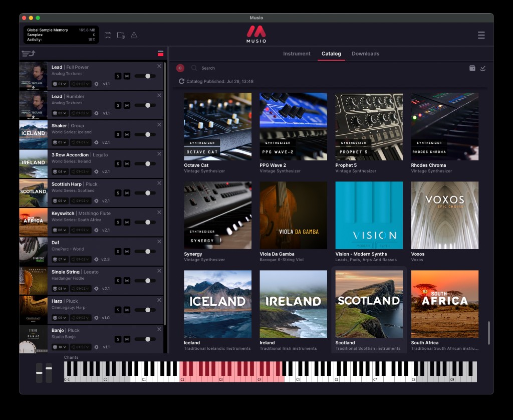
Task: Open MIDI channel 01 dropdown for Lead Full Power
Action: coord(60,84)
